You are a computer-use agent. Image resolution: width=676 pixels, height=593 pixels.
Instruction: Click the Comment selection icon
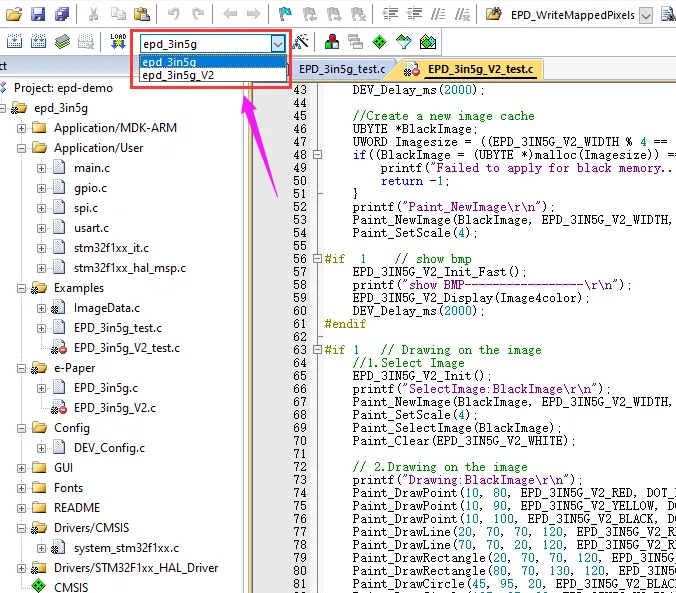click(438, 14)
